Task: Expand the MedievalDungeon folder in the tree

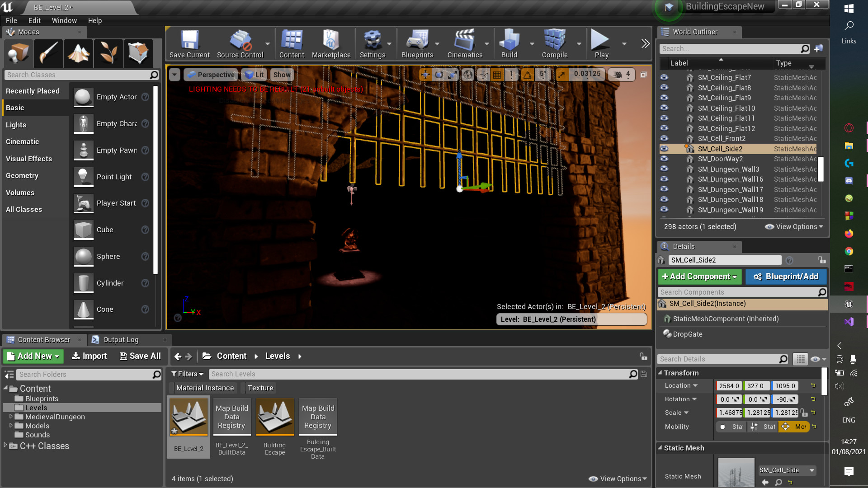Action: pos(11,417)
